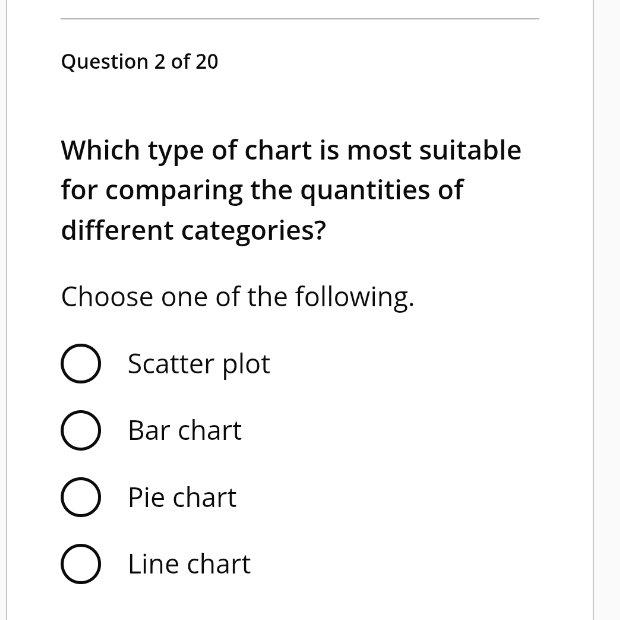
Task: Click the word 'suitable' in the heading
Action: click(x=470, y=150)
